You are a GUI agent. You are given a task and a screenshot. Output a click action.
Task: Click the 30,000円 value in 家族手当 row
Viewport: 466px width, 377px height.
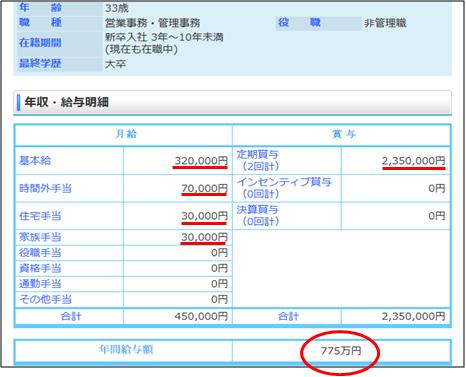(204, 237)
